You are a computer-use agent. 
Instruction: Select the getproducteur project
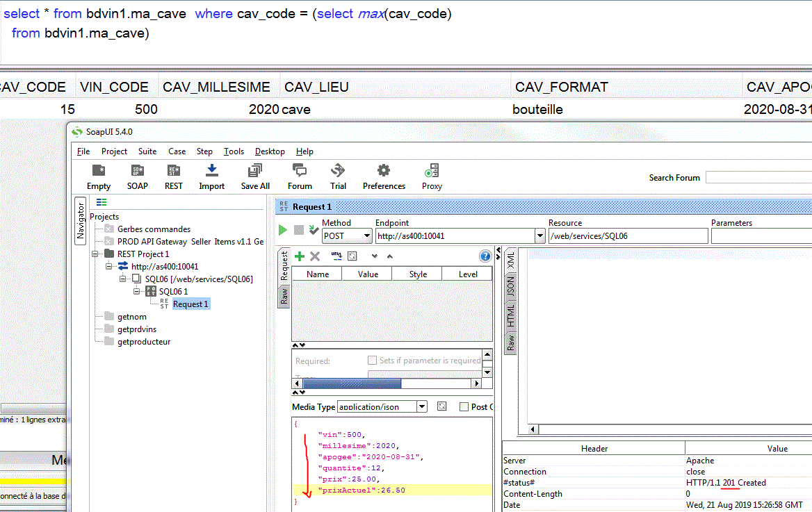tap(144, 341)
